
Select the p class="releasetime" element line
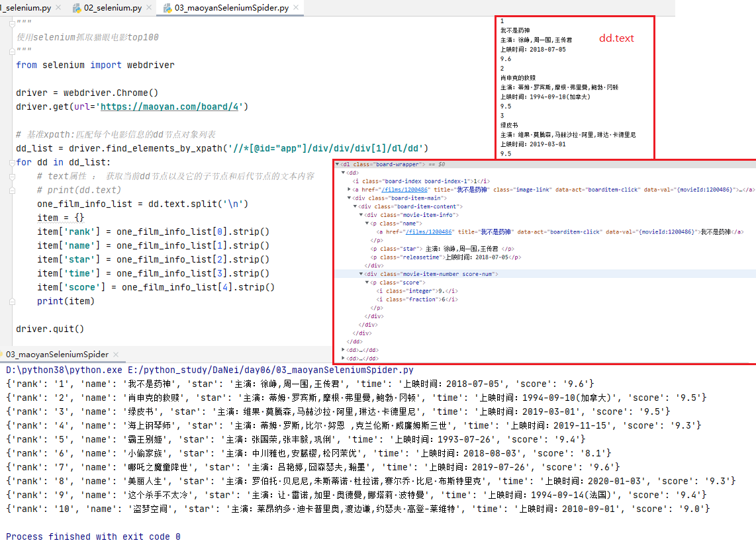446,257
